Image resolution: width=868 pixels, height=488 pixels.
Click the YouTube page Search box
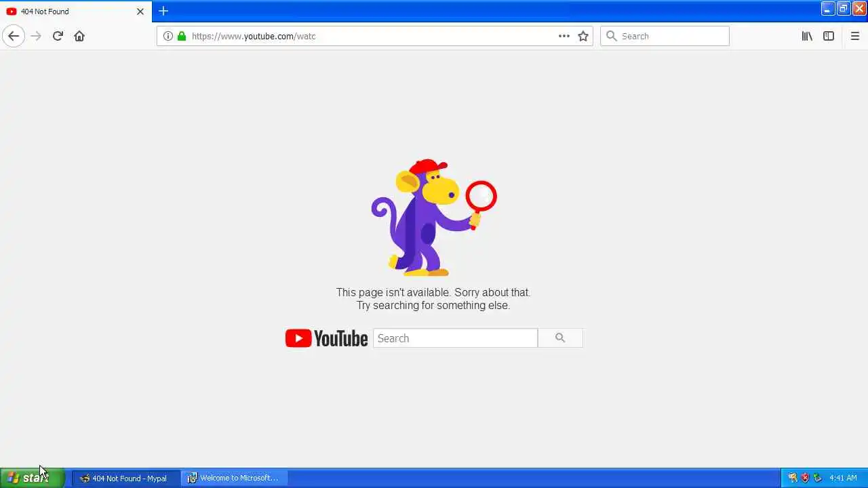click(455, 338)
